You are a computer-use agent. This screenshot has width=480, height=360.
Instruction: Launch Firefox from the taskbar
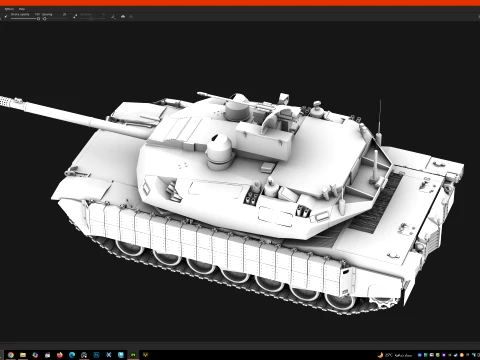pyautogui.click(x=60, y=355)
